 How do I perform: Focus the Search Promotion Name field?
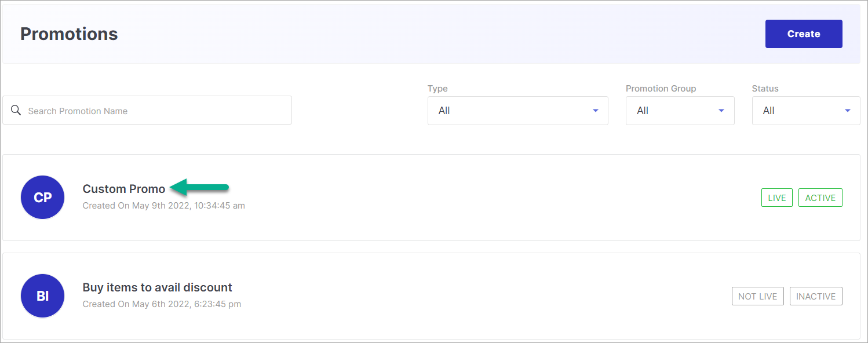tap(147, 110)
